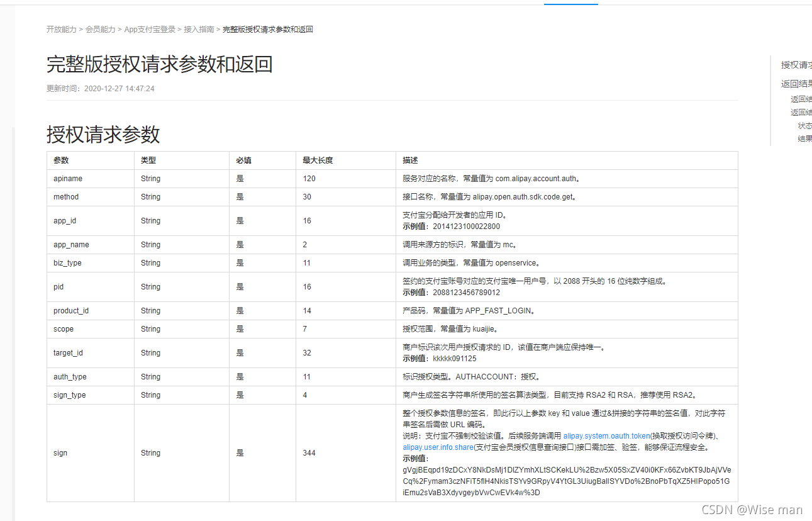Open the 接入指南 breadcrumb link
The width and height of the screenshot is (812, 521).
(199, 30)
